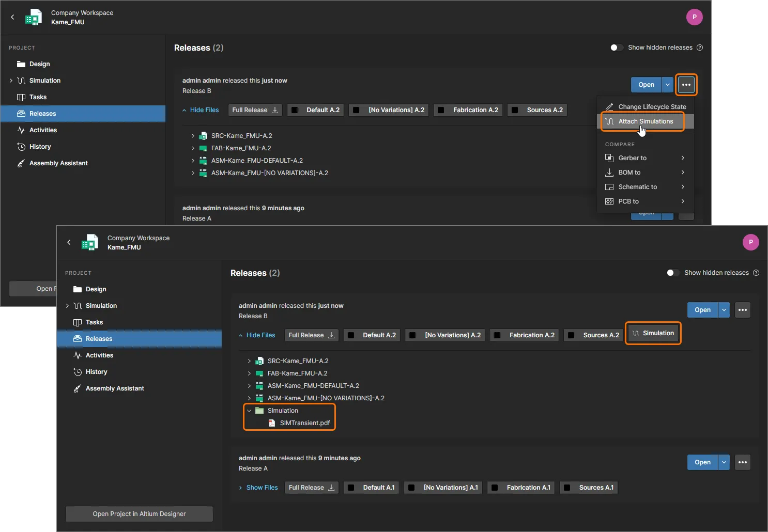Click the Attach Simulations waveform icon
768x532 pixels.
(x=609, y=121)
